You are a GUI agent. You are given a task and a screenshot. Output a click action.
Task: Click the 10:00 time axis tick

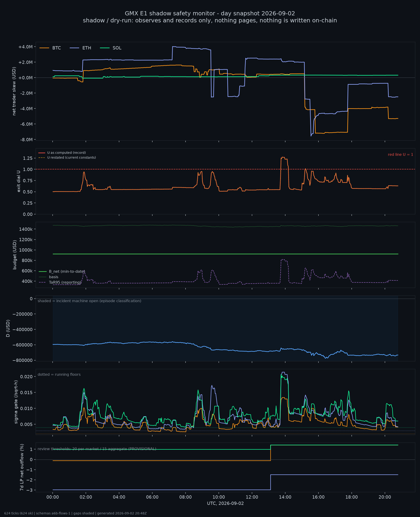point(219,497)
